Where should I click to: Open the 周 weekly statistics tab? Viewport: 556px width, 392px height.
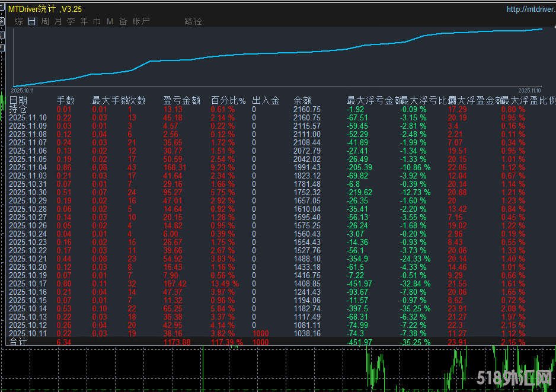tap(45, 21)
